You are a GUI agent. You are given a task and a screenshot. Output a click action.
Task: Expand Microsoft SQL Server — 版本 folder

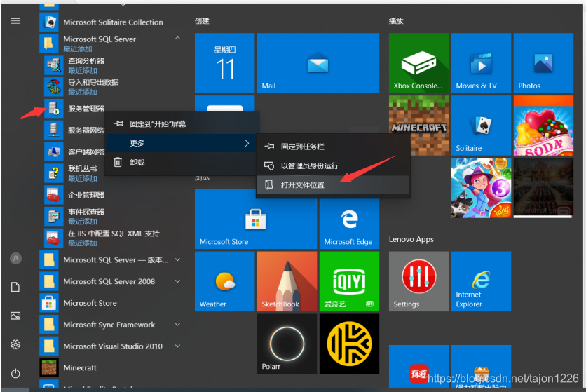(x=177, y=259)
